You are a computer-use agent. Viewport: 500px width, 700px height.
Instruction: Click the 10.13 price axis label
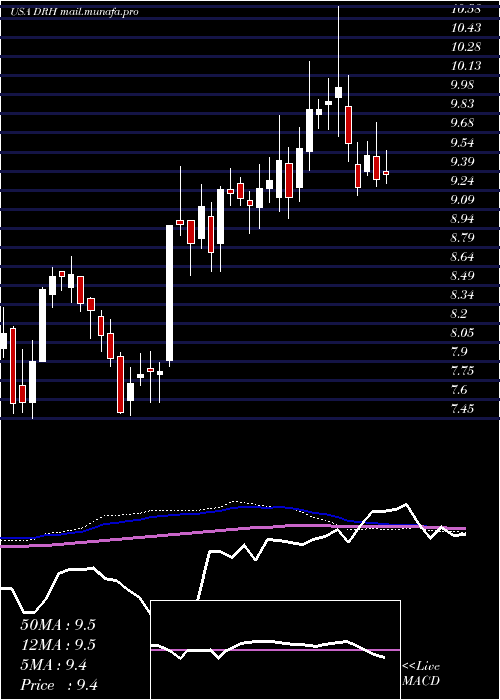[466, 66]
